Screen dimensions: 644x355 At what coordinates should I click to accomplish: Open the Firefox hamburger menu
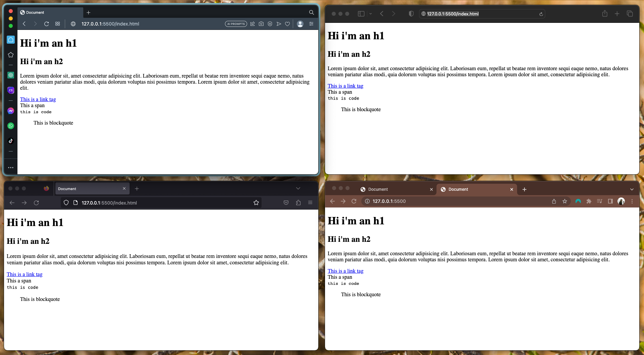tap(310, 203)
